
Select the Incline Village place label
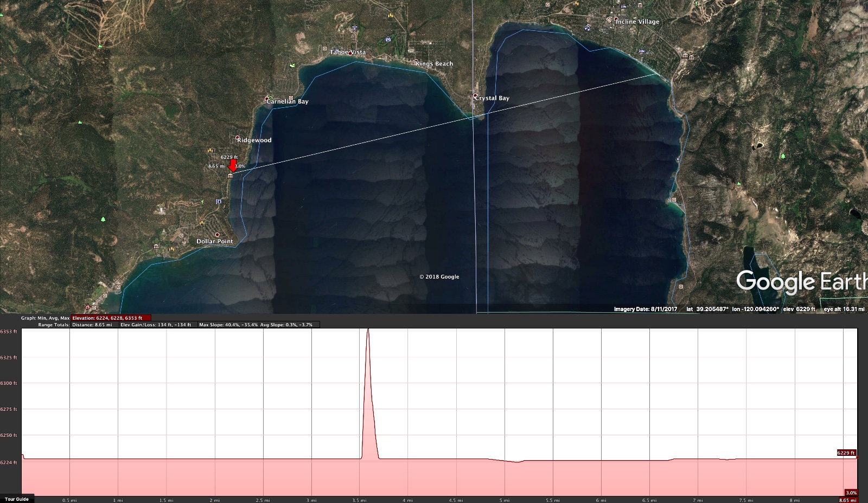[637, 22]
